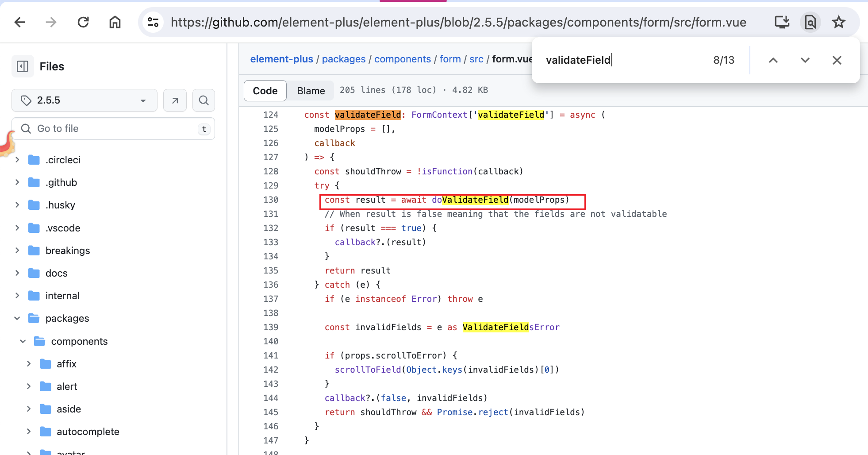
Task: Reload the current page
Action: pos(83,22)
